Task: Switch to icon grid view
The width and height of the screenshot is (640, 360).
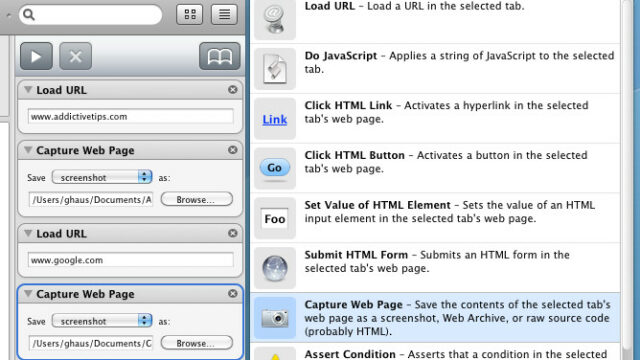Action: tap(189, 15)
